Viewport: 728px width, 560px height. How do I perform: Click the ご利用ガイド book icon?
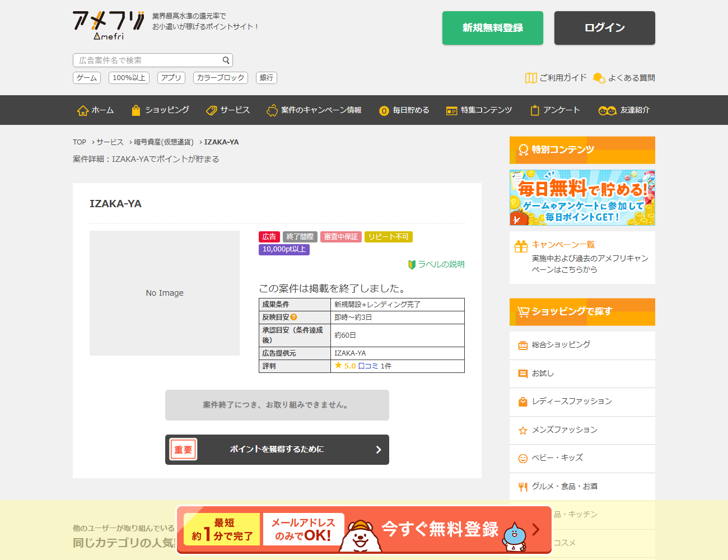(x=531, y=78)
